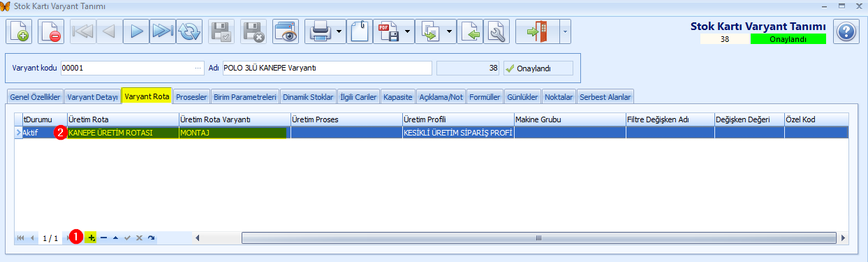
Task: Select the KESİKLİ ÜRETİM SİPARİŞ PROFİ cell
Action: [458, 132]
